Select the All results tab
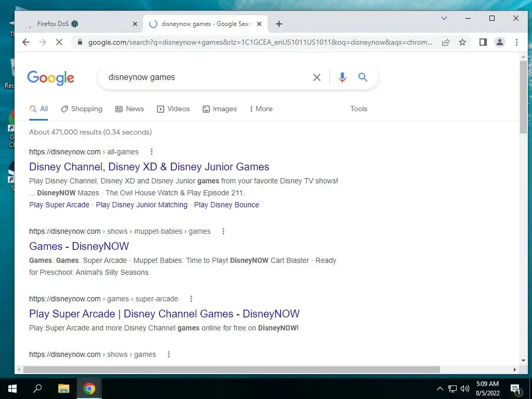The height and width of the screenshot is (399, 532). click(x=38, y=109)
